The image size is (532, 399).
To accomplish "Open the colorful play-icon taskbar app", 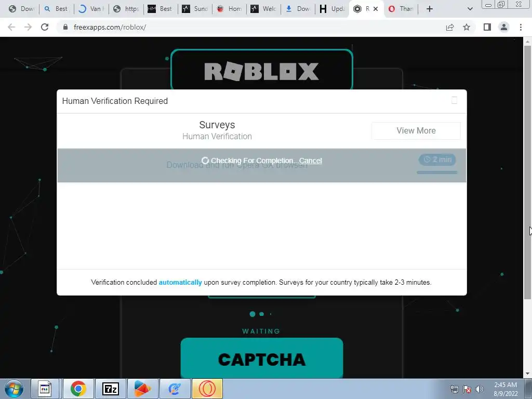I will [x=143, y=389].
